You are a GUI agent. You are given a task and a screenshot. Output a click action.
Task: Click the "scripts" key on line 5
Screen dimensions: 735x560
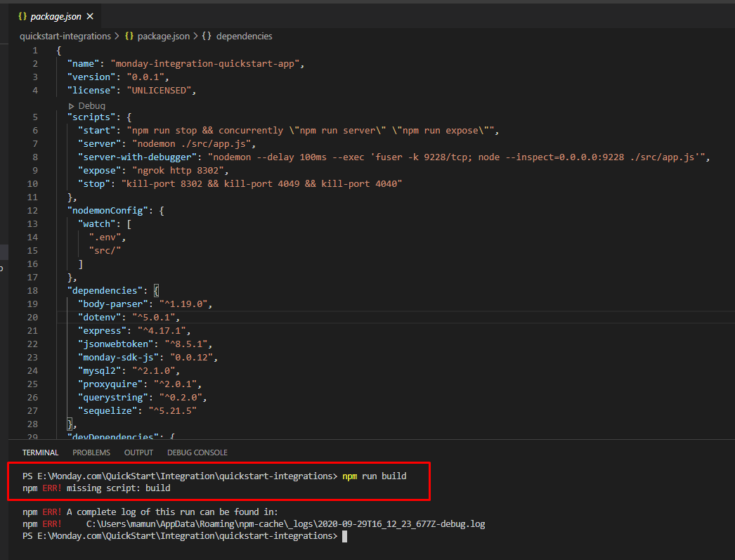tap(91, 117)
